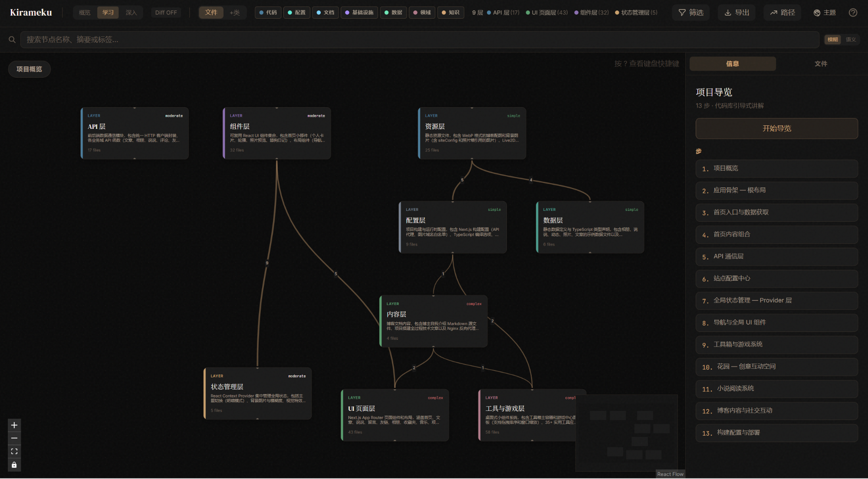Start the tour with 开始导览
The width and height of the screenshot is (868, 479).
coord(776,128)
